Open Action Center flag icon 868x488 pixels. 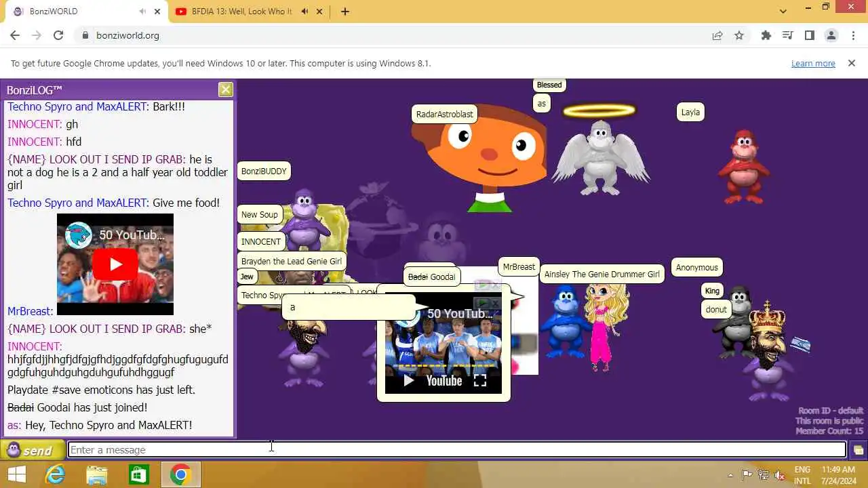747,475
